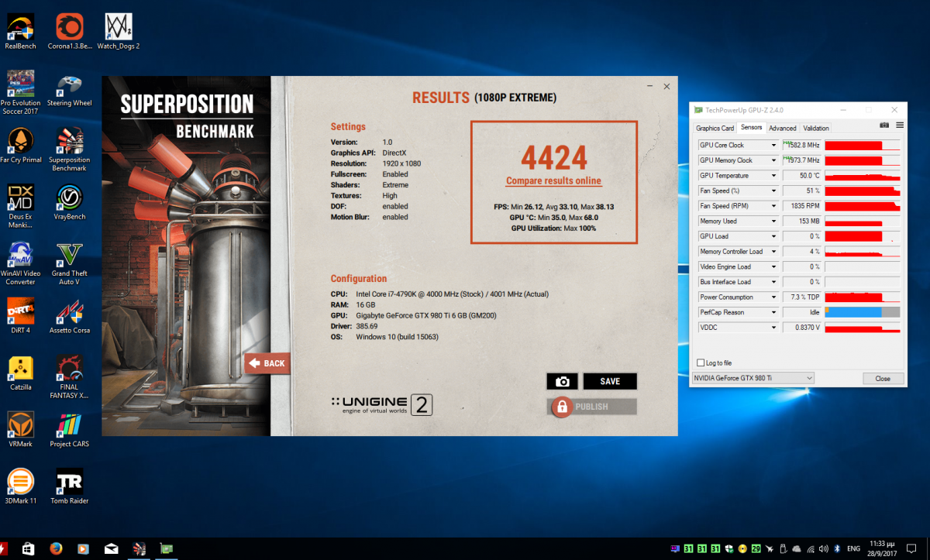Click the VDDC sensor graph

(x=863, y=328)
